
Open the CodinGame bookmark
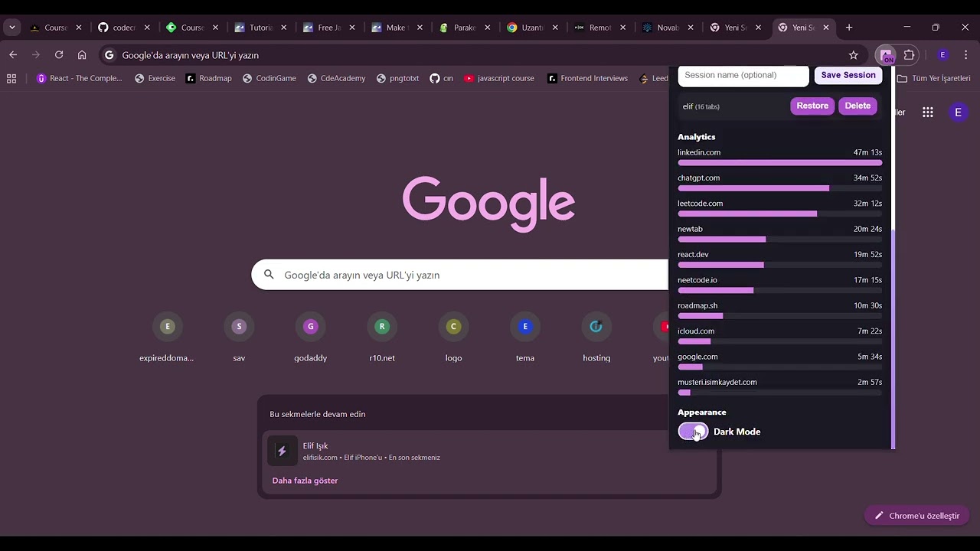click(269, 78)
